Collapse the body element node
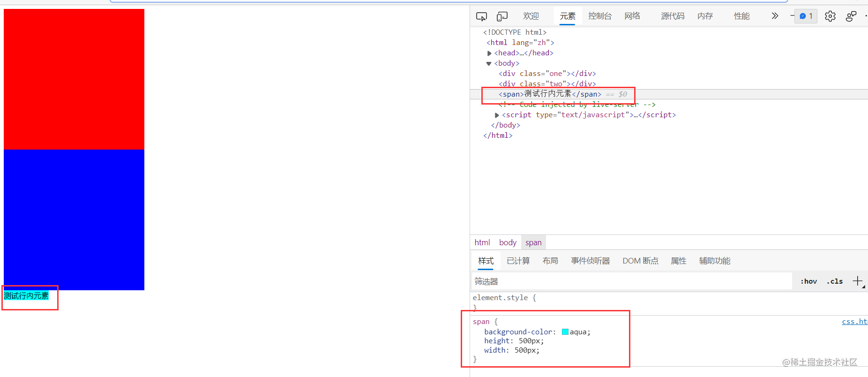The image size is (868, 377). [x=489, y=63]
